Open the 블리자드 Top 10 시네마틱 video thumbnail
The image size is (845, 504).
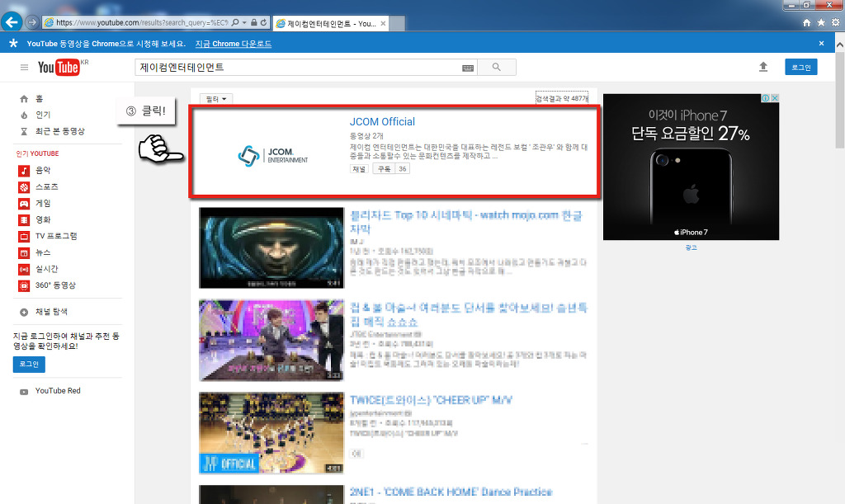[x=271, y=247]
